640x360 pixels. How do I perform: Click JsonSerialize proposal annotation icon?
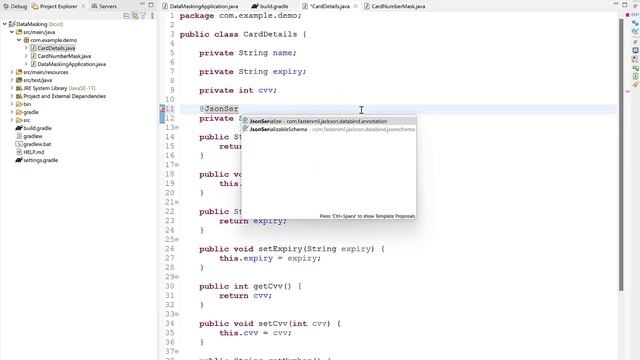pos(245,121)
